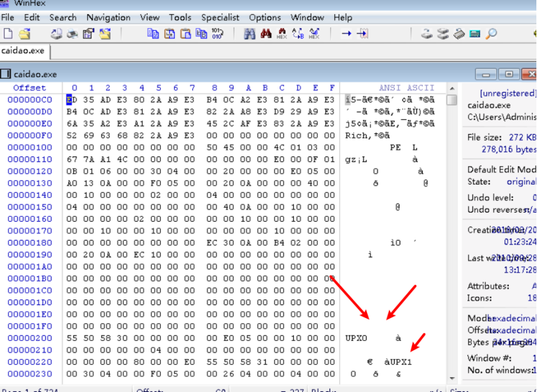The width and height of the screenshot is (537, 392).
Task: Open the file Properties toolbar icon
Action: point(88,34)
